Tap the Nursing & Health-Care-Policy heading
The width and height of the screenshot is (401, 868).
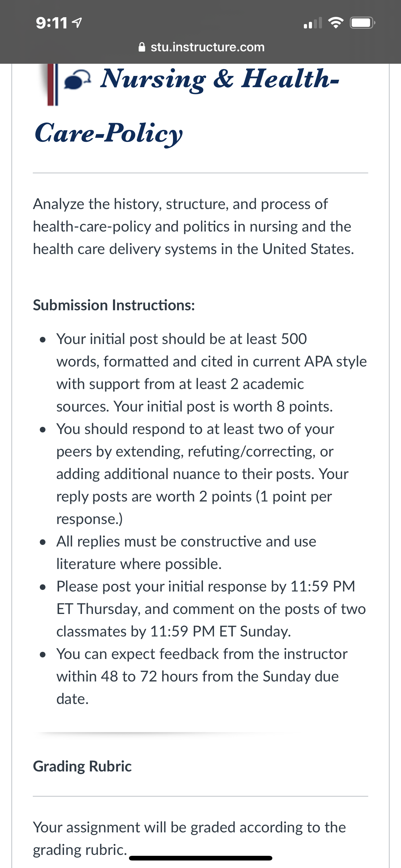click(x=186, y=106)
